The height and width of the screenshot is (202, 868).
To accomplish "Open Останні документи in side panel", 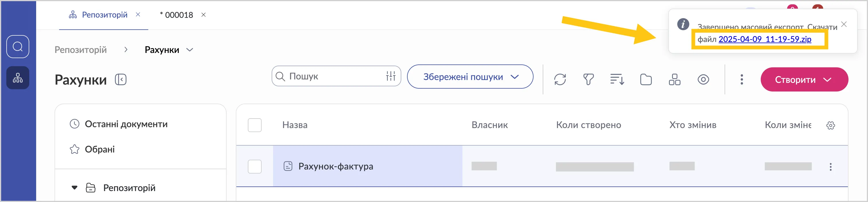I will click(126, 124).
